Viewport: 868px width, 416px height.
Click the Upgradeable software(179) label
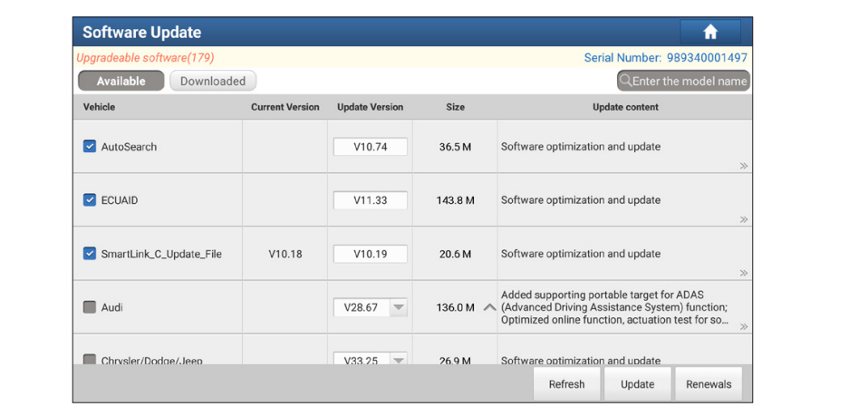(145, 58)
